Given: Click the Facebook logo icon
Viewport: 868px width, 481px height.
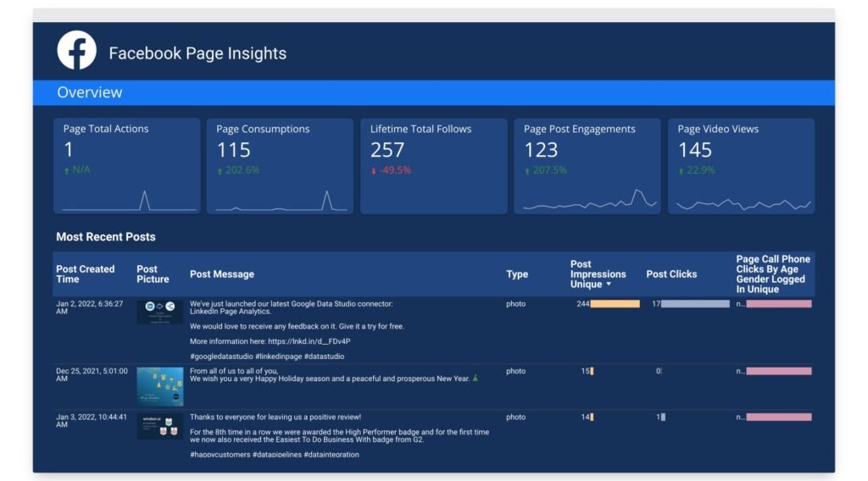Looking at the screenshot, I should tap(76, 51).
